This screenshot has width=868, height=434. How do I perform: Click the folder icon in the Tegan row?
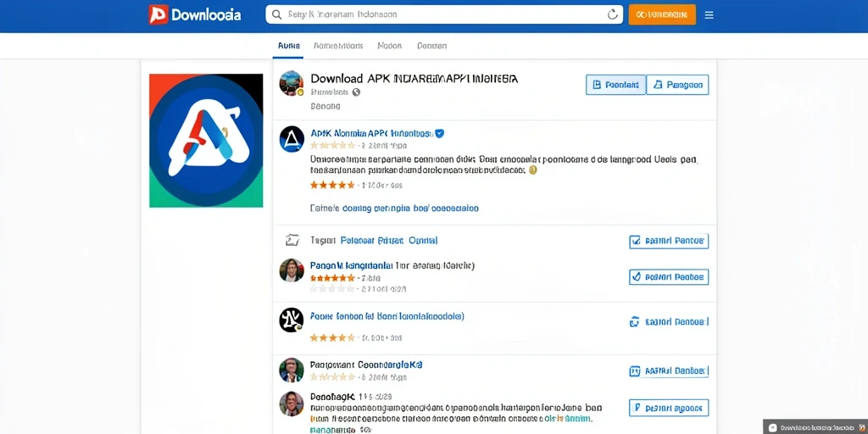(x=292, y=240)
